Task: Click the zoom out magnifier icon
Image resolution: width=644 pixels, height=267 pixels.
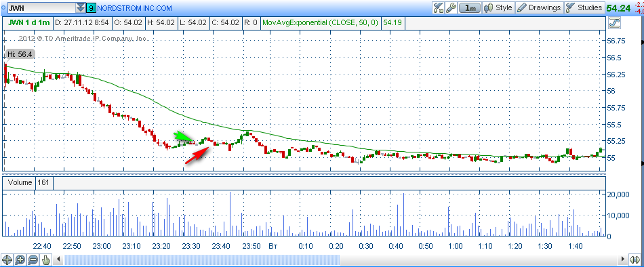Action: (x=33, y=260)
